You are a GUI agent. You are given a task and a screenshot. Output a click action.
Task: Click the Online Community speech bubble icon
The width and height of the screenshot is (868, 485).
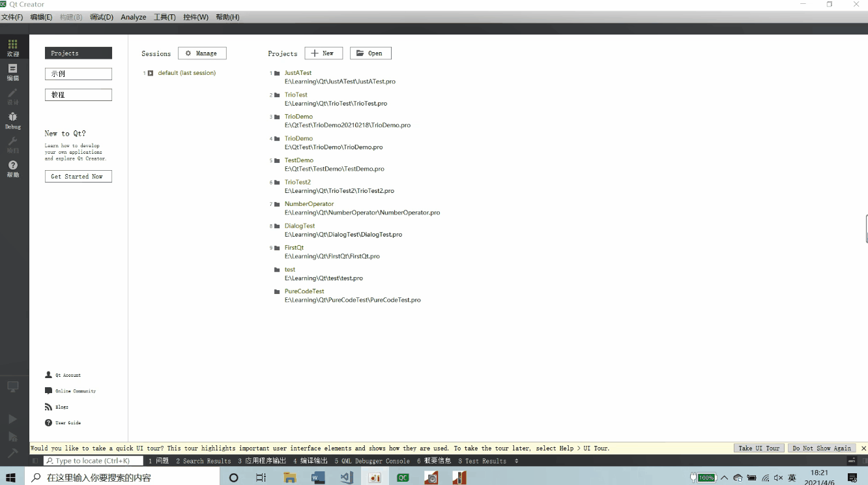click(x=48, y=391)
